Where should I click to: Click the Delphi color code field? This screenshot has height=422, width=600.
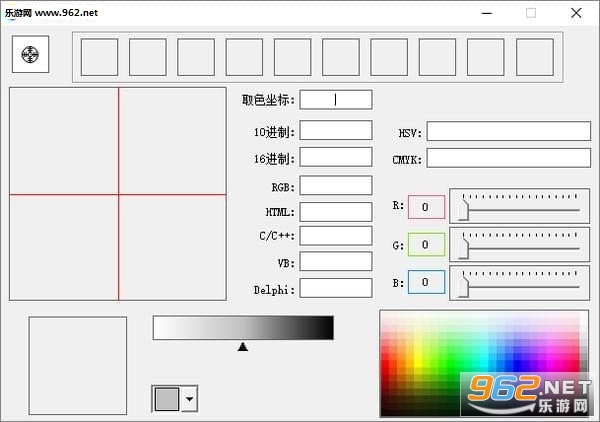click(336, 288)
